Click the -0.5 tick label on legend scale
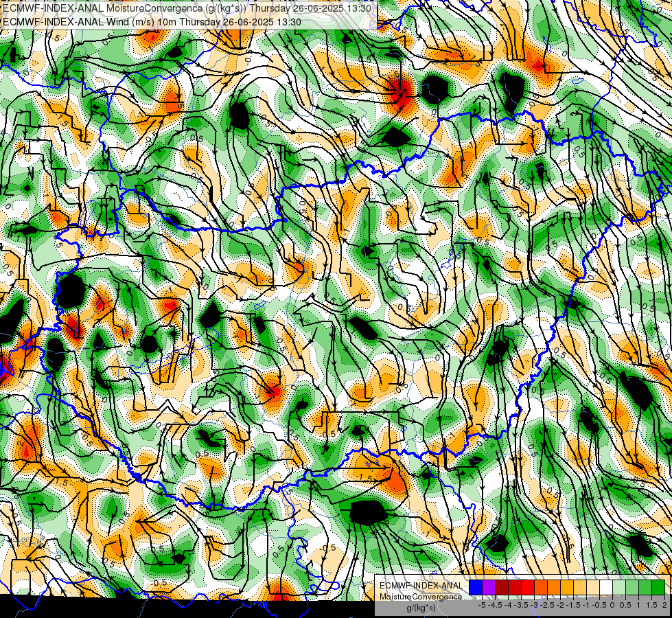 tap(599, 605)
